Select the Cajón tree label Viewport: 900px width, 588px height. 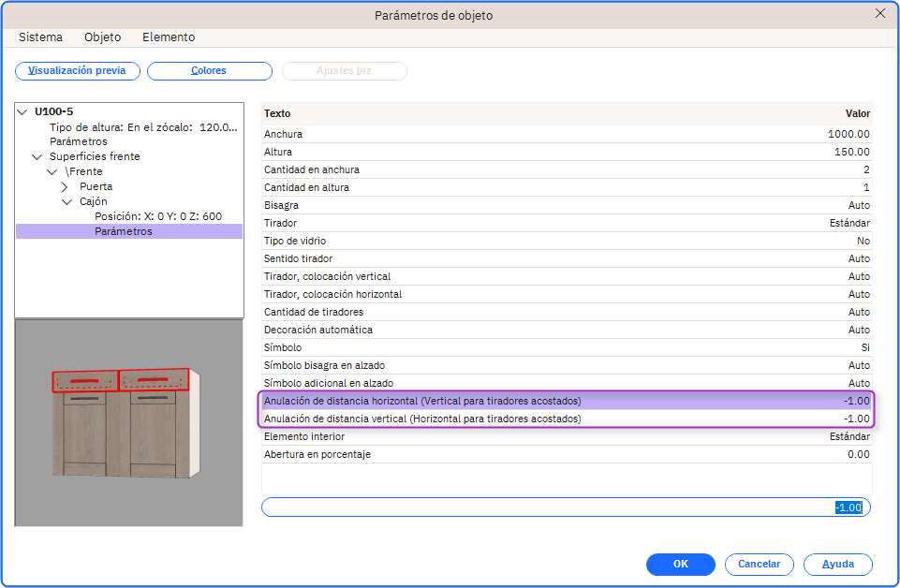(x=94, y=201)
